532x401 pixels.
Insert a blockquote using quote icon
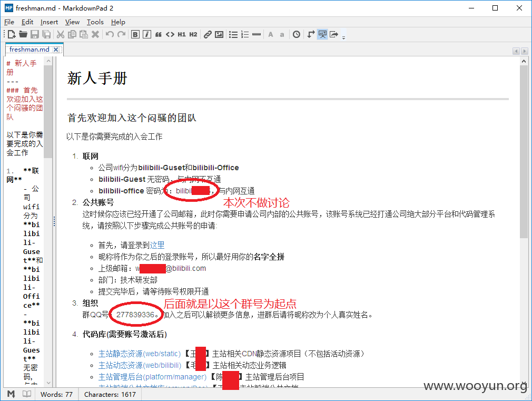coord(159,34)
